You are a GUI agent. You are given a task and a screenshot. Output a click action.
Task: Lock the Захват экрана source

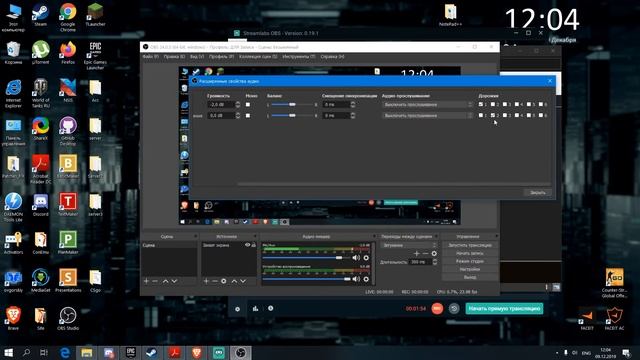click(254, 245)
